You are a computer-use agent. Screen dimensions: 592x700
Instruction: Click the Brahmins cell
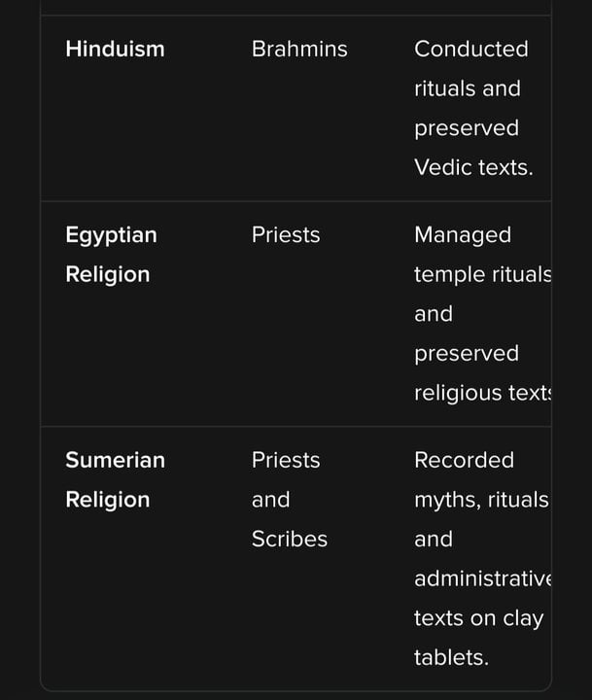(299, 49)
